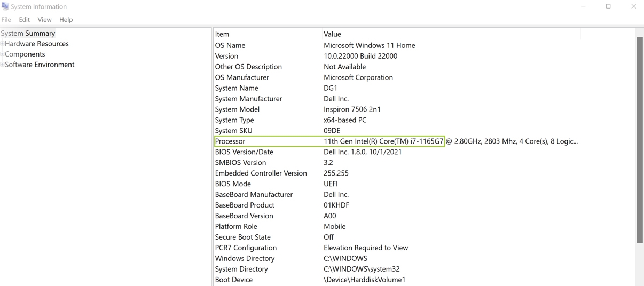Maximize the System Information window
Screen dimensions: 644x286
(x=608, y=6)
